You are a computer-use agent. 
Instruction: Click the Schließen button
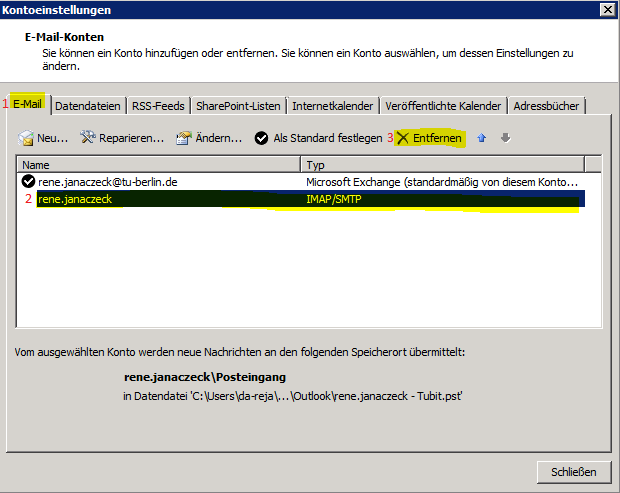(573, 471)
